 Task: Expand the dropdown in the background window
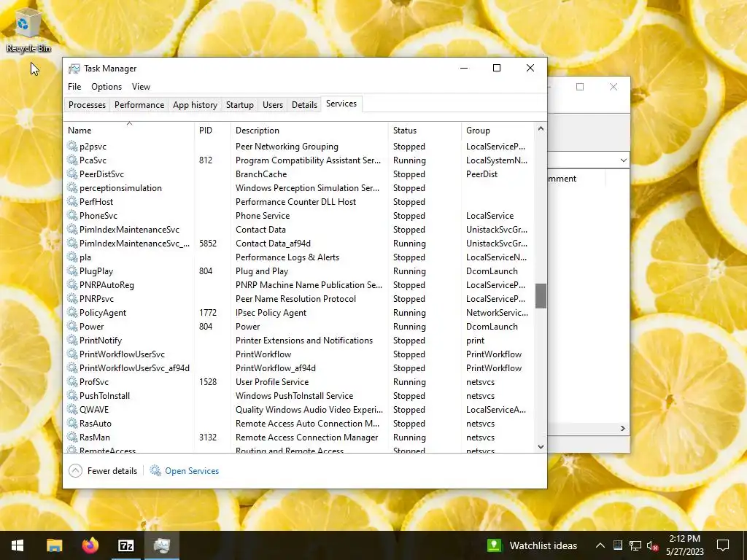coord(623,160)
